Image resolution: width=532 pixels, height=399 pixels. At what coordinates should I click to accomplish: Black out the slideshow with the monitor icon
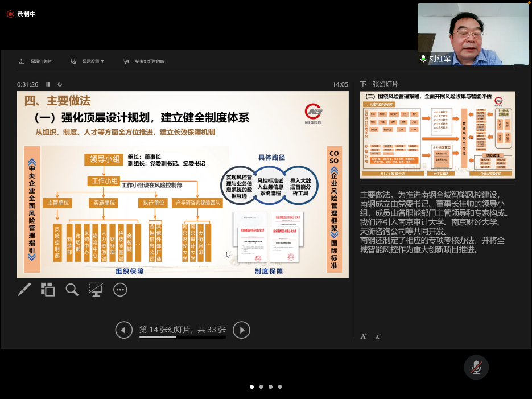click(96, 290)
